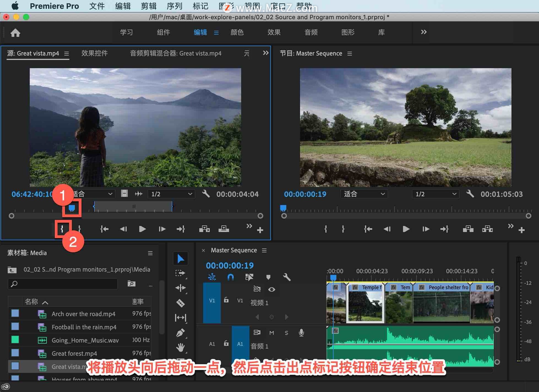Click Lift button in Program monitor
This screenshot has width=539, height=392.
(468, 229)
